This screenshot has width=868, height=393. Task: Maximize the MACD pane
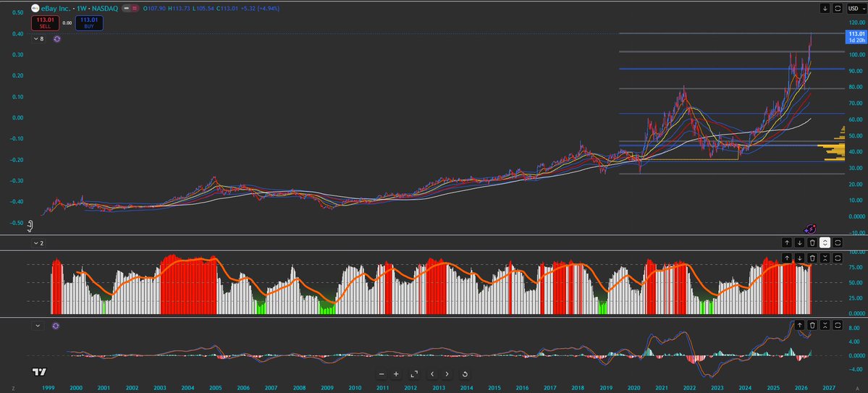coord(838,326)
